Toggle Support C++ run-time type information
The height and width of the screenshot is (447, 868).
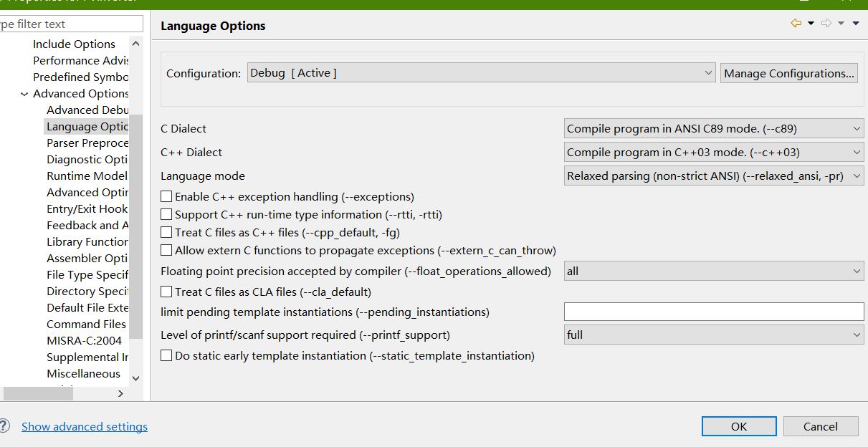(x=166, y=214)
